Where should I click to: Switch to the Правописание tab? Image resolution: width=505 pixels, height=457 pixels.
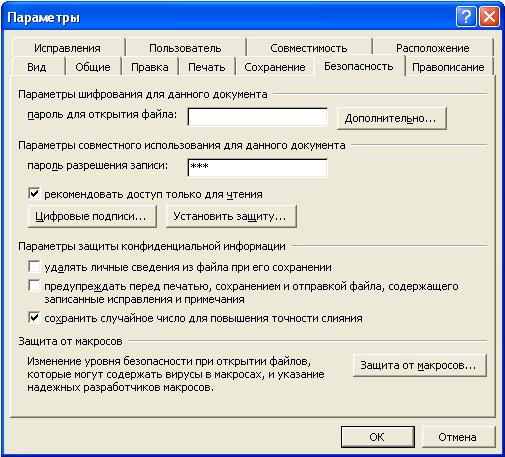click(x=448, y=67)
